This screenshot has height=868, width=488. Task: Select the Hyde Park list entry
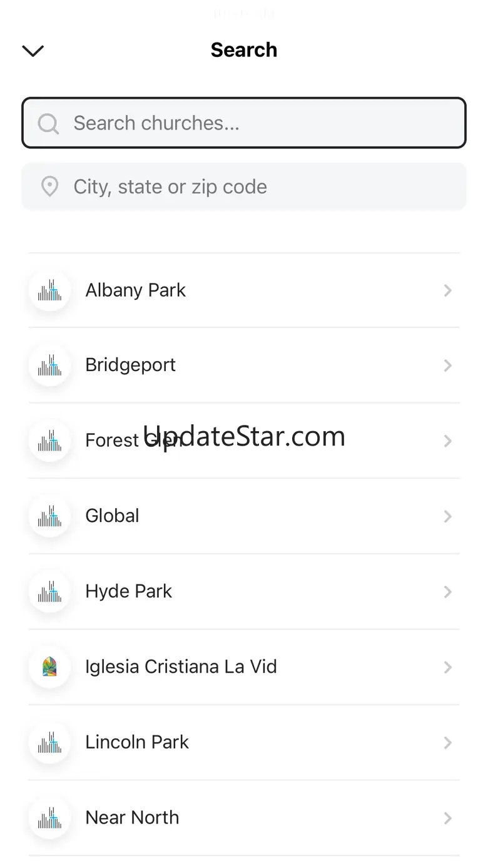(244, 592)
